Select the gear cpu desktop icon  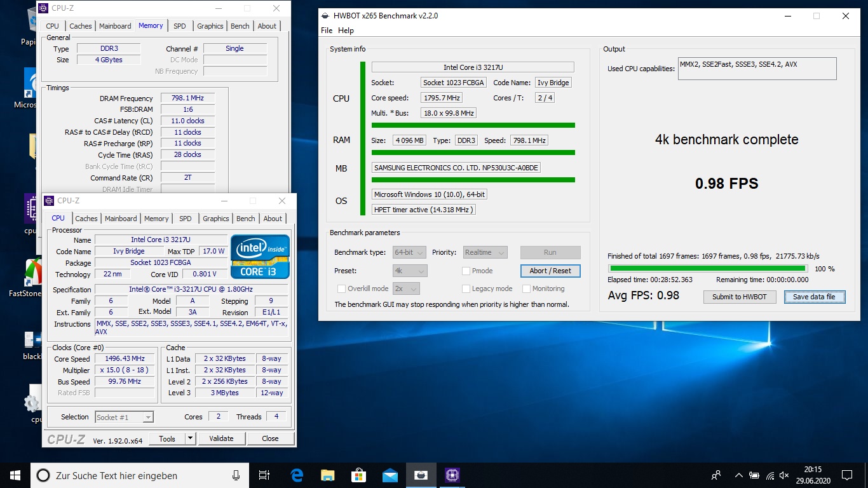(32, 403)
